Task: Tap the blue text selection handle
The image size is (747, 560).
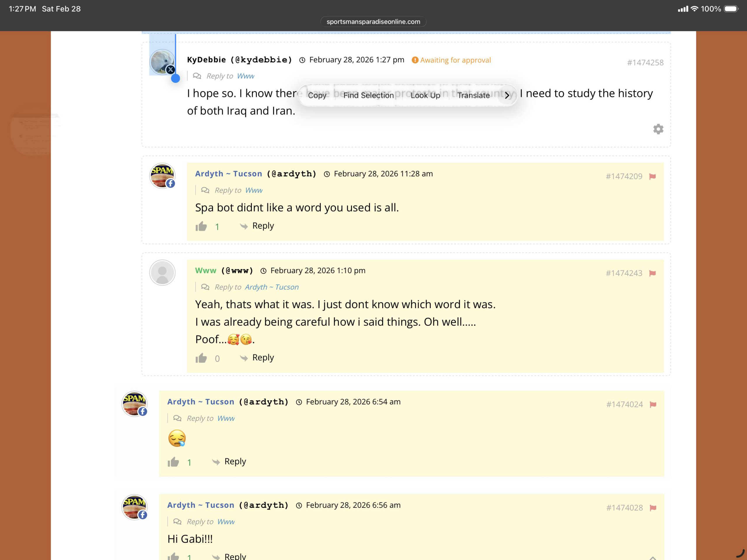Action: [x=175, y=78]
